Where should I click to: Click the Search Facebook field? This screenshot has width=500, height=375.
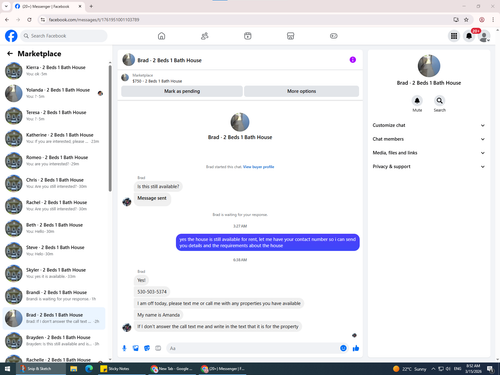click(64, 36)
